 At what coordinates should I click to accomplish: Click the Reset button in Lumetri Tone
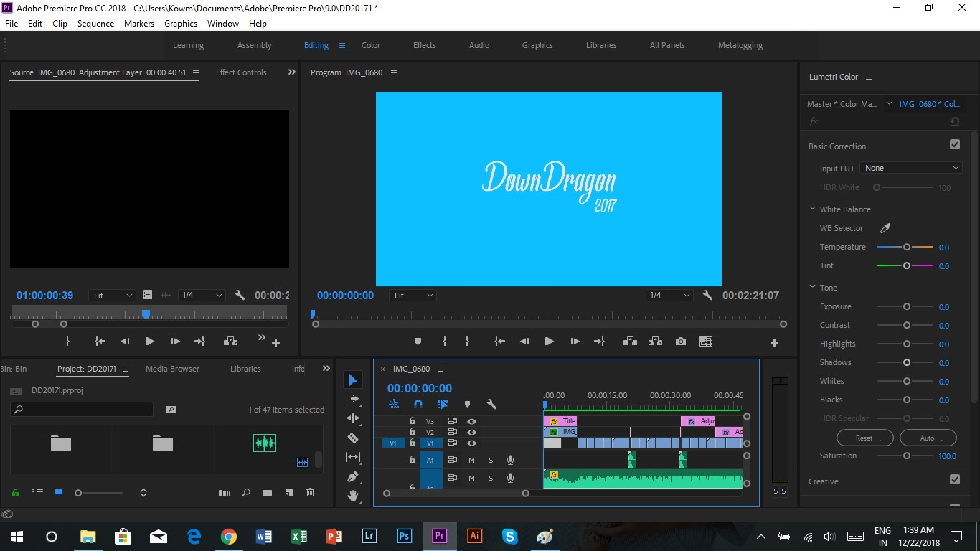point(864,438)
